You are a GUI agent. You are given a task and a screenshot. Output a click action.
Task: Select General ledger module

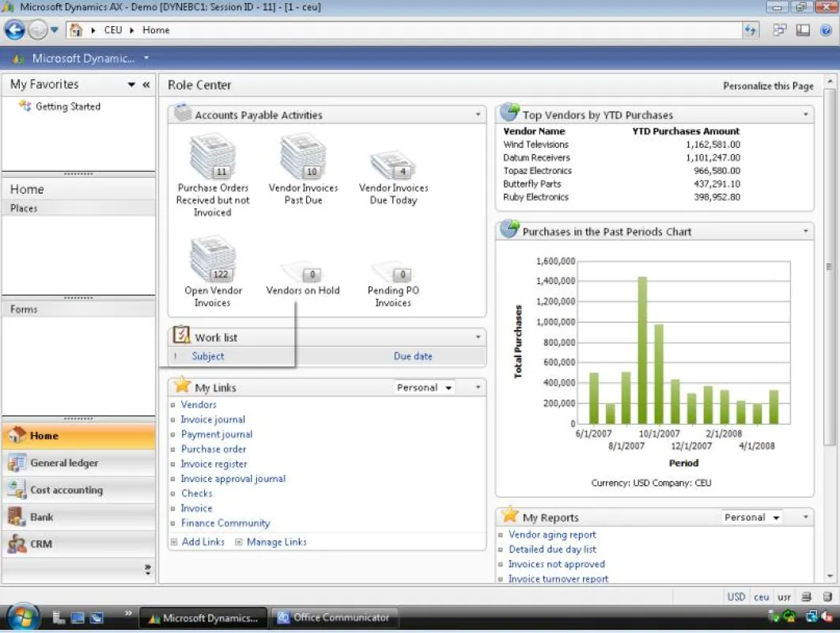[x=79, y=463]
